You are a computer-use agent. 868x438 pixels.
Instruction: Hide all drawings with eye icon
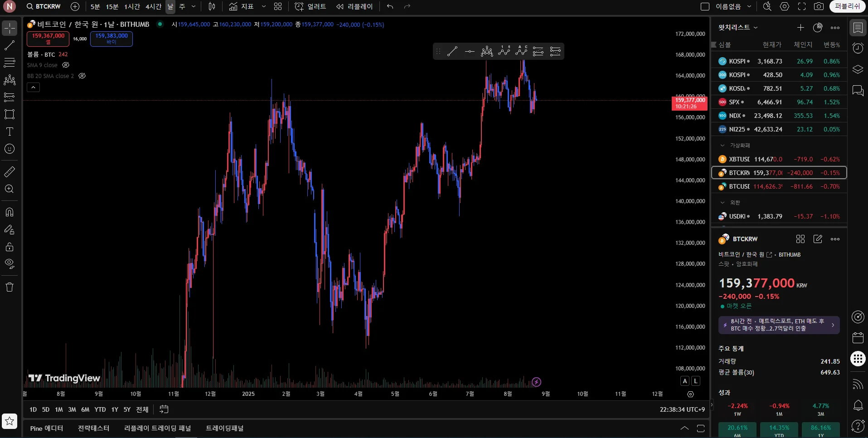[10, 264]
